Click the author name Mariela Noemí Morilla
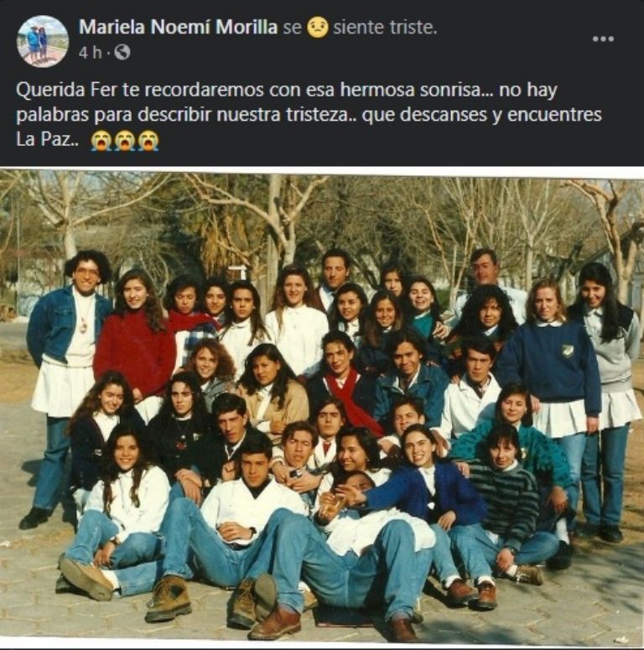 pyautogui.click(x=179, y=28)
